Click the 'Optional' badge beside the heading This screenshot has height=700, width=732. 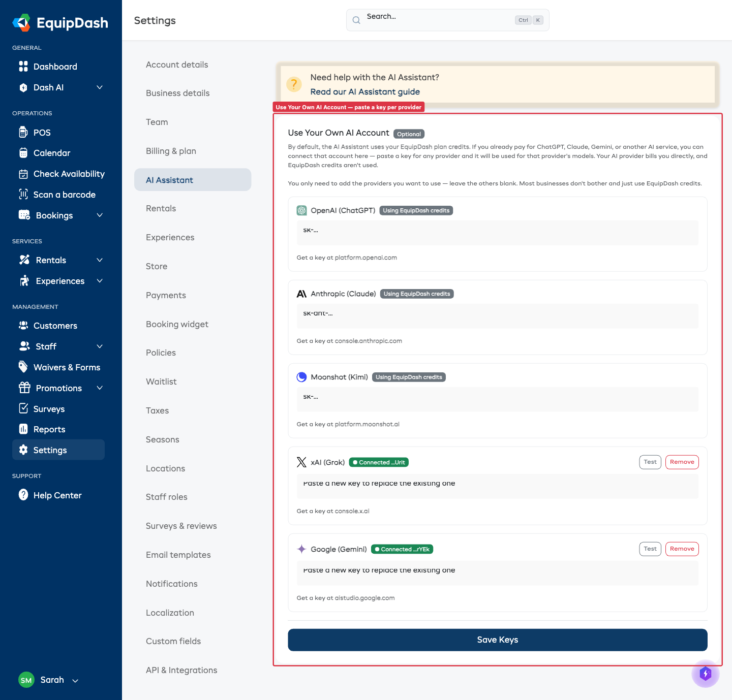click(x=409, y=134)
